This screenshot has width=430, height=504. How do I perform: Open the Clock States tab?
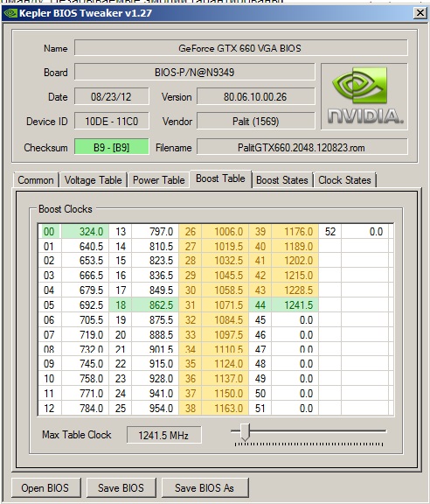pyautogui.click(x=344, y=180)
